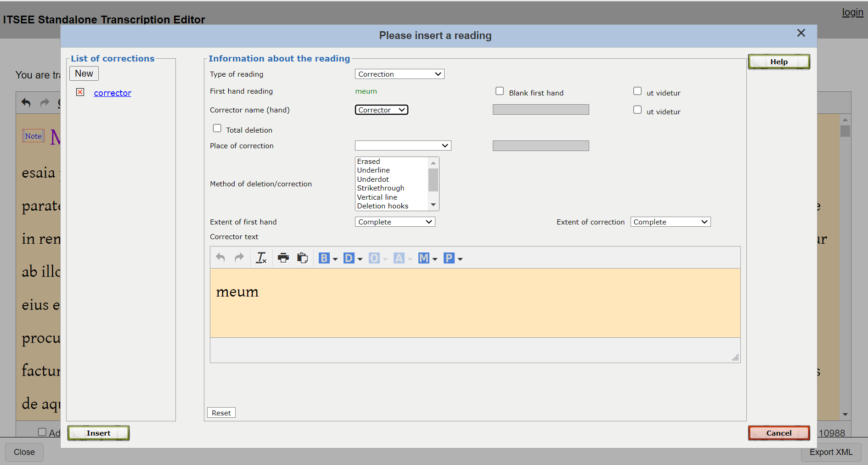This screenshot has height=465, width=868.
Task: Open the Corrector name dropdown
Action: (x=381, y=110)
